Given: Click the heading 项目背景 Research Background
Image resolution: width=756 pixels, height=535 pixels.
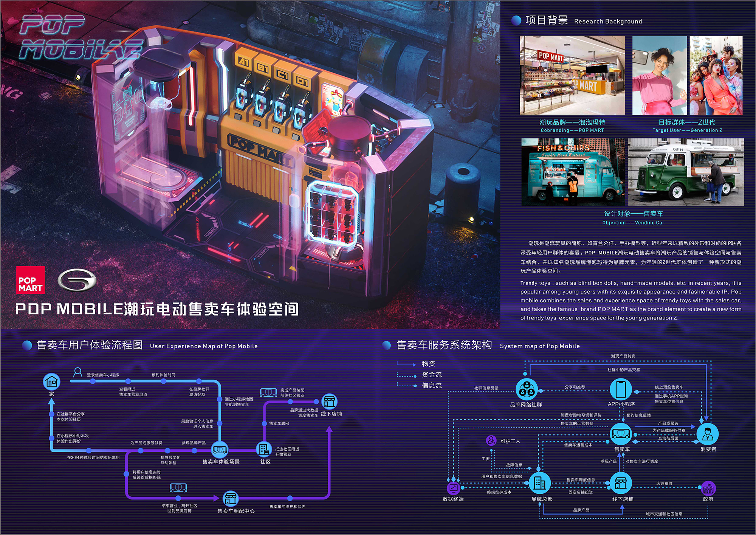Looking at the screenshot, I should click(x=584, y=20).
